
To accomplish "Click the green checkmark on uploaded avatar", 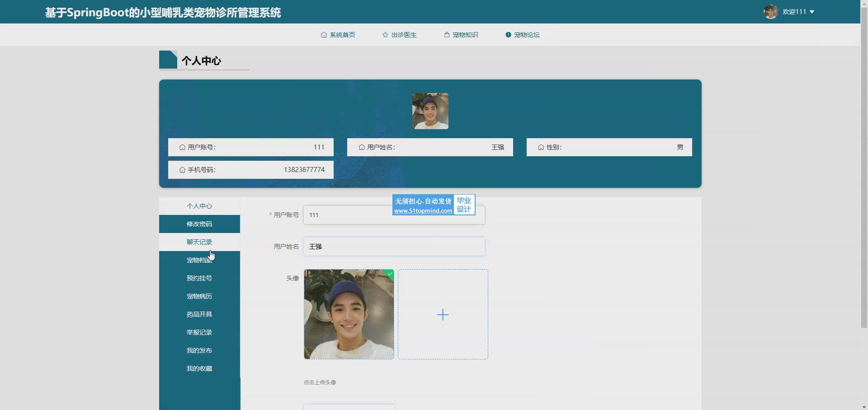I will pos(390,273).
